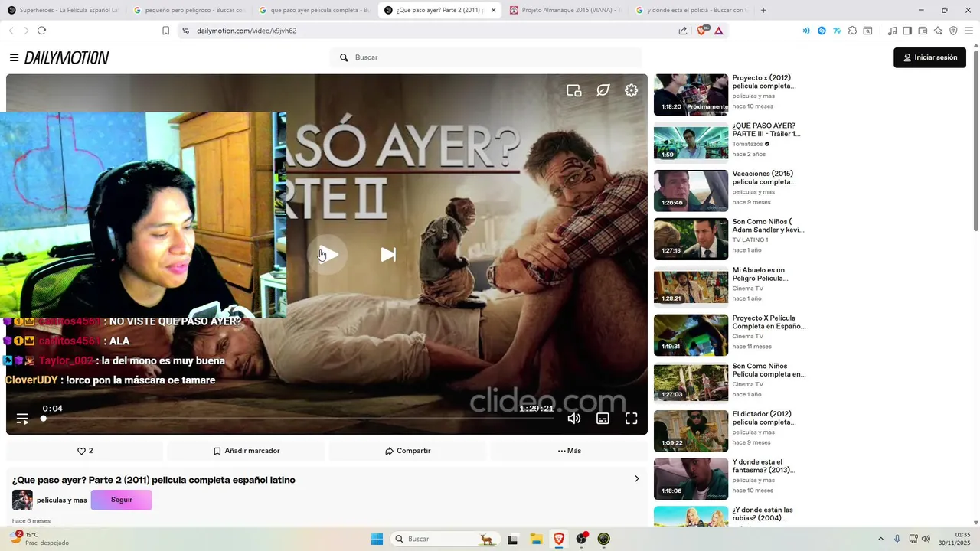Screen dimensions: 980x551
Task: Click the music note playlist icon
Action: [892, 31]
